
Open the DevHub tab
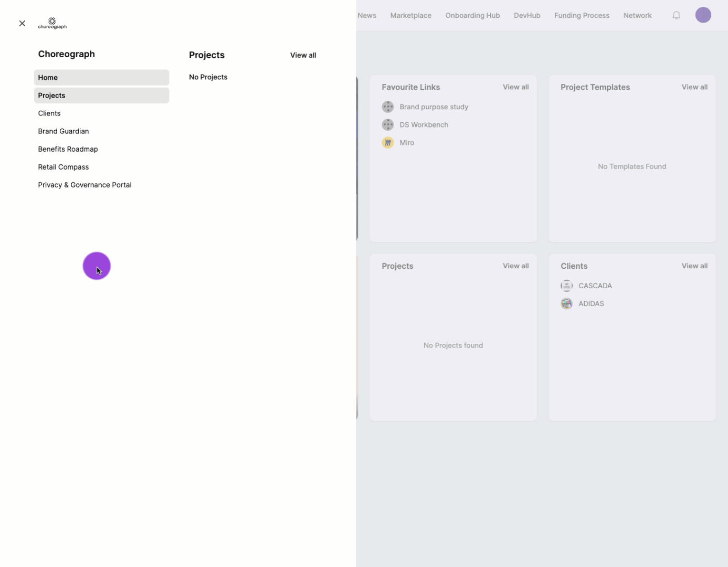[526, 16]
